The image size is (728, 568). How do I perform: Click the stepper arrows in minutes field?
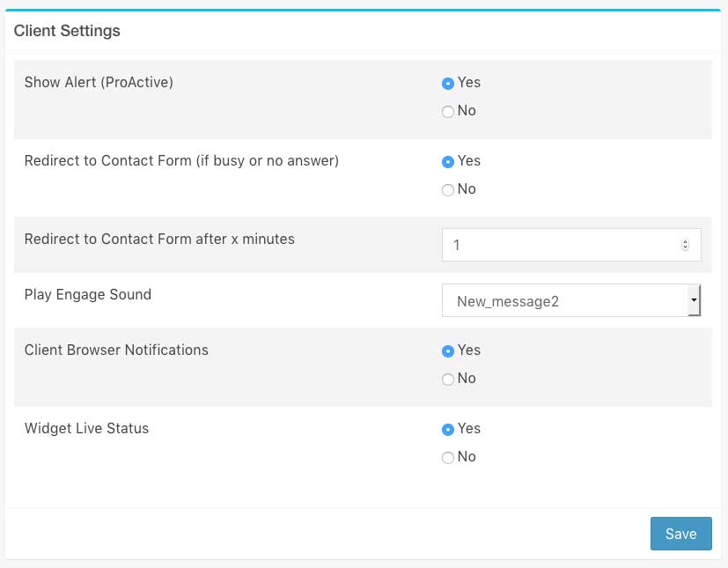(x=685, y=245)
